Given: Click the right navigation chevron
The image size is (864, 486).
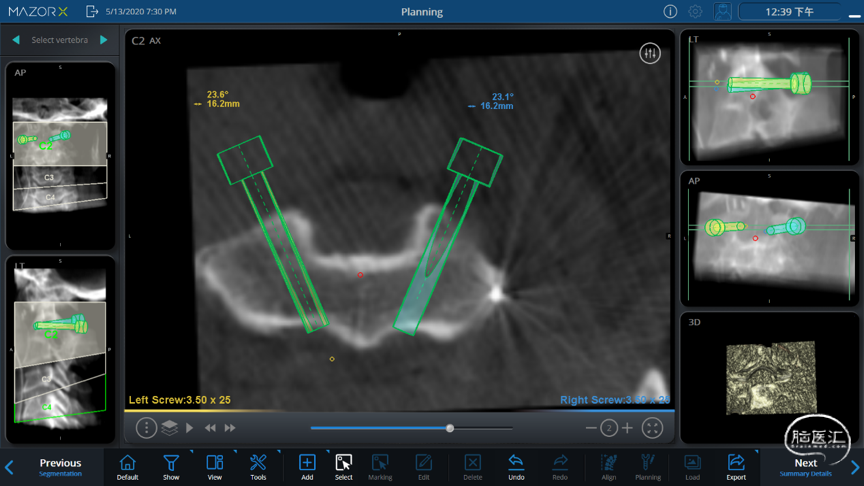Looking at the screenshot, I should pos(855,467).
